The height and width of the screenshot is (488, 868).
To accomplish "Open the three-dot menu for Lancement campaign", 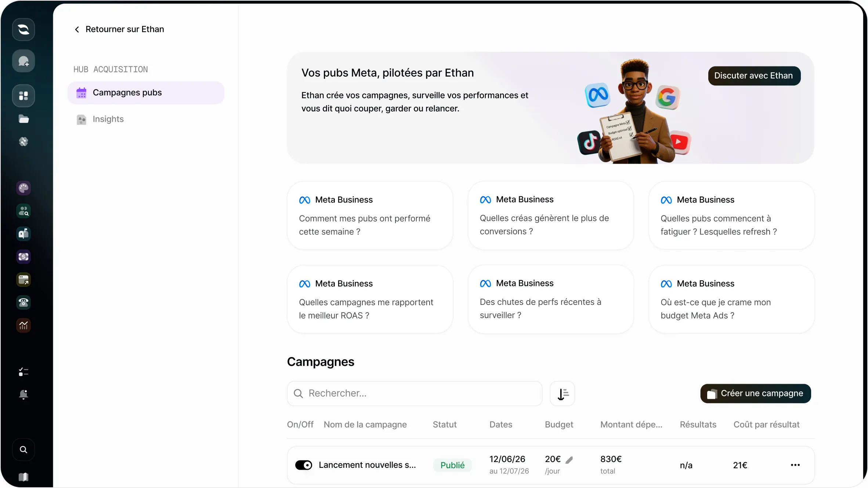I will tap(795, 465).
